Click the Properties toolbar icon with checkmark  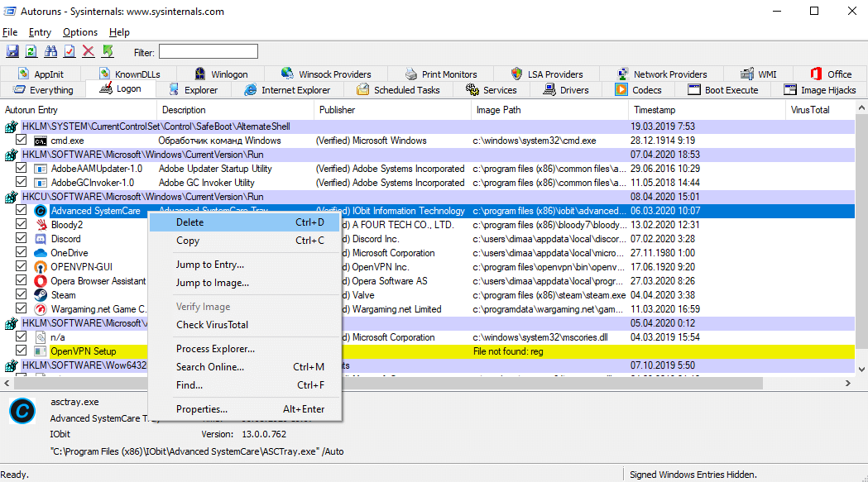70,52
